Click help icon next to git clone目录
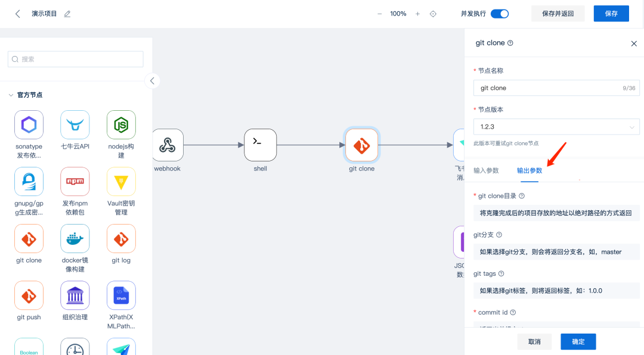 [522, 196]
